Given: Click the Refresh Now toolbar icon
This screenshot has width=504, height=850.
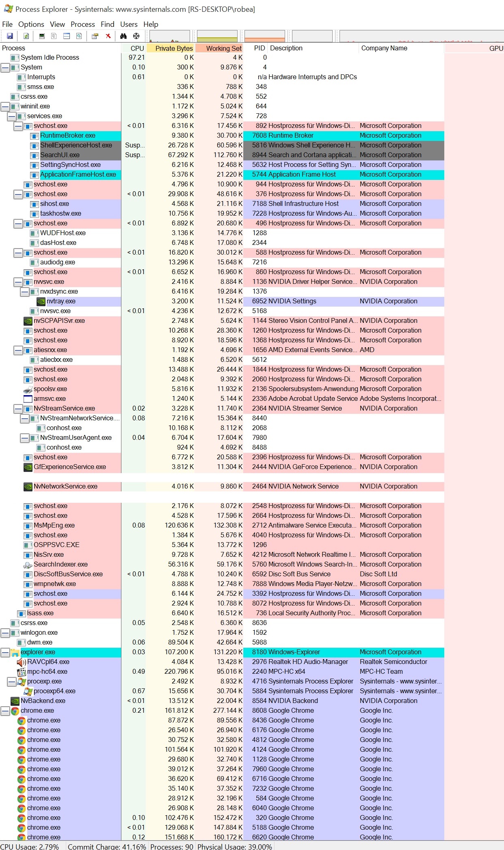Looking at the screenshot, I should (26, 36).
